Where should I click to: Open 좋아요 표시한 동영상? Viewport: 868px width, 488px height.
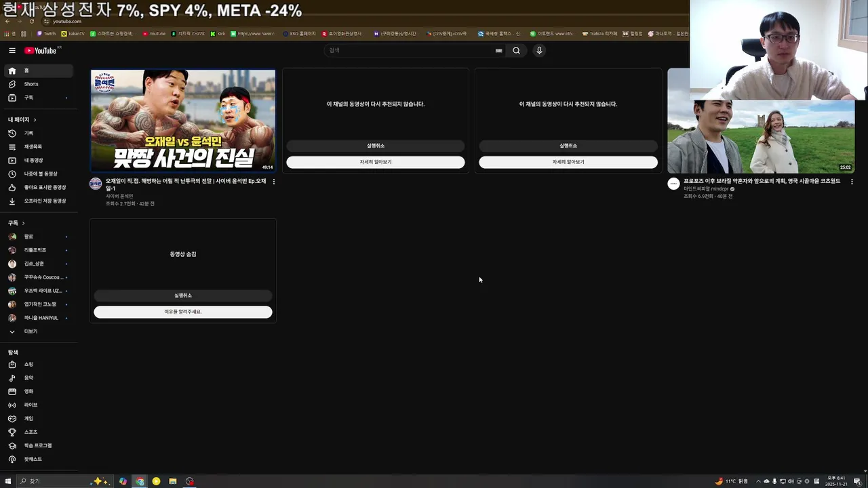click(x=39, y=187)
